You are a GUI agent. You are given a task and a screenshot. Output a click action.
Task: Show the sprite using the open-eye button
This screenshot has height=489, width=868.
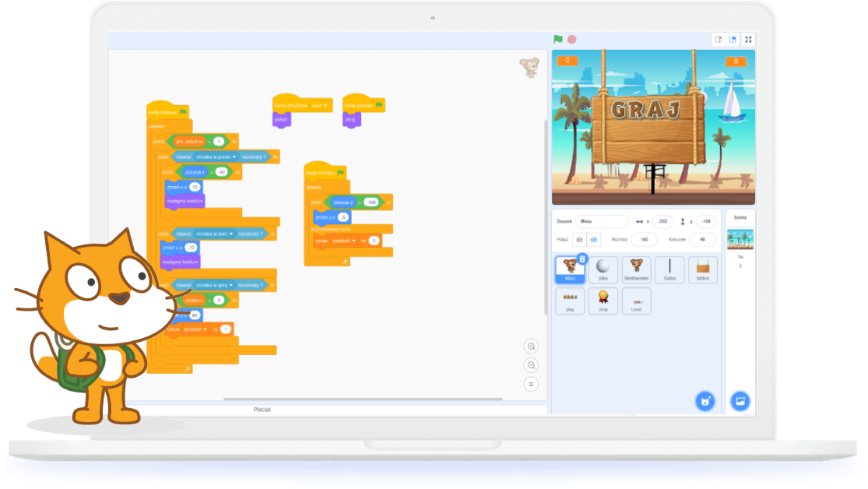[579, 240]
